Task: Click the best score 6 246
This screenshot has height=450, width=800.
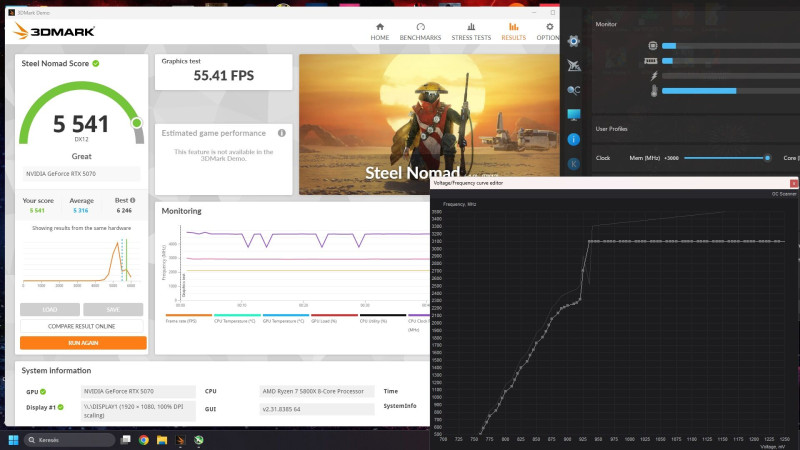Action: coord(124,210)
